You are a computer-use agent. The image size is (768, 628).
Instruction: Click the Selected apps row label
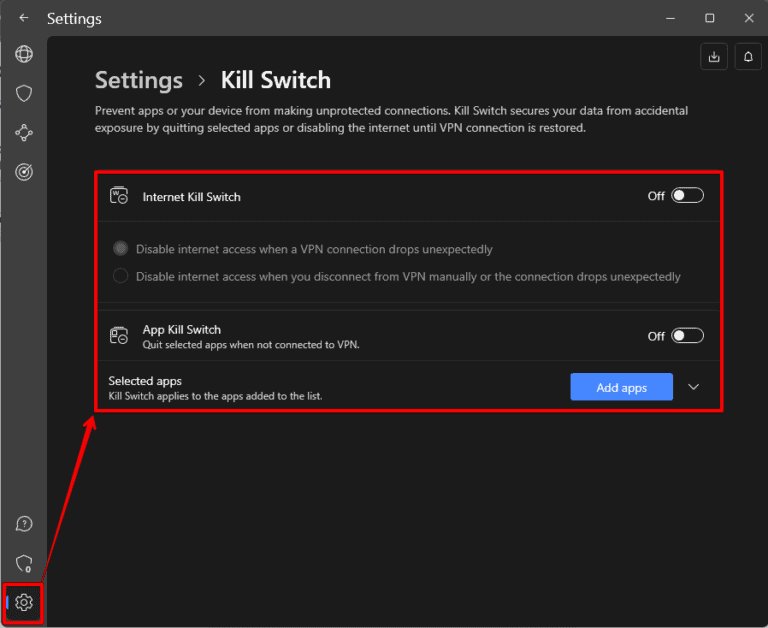[145, 381]
